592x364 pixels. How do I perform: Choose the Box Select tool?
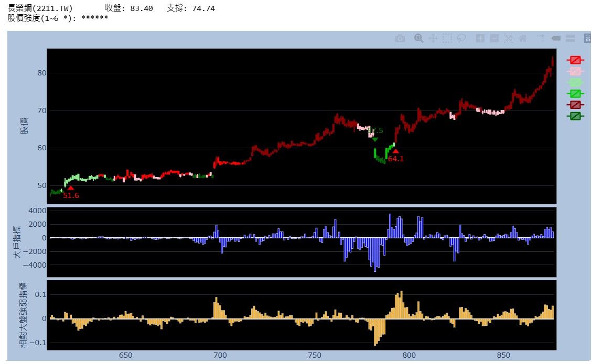447,38
